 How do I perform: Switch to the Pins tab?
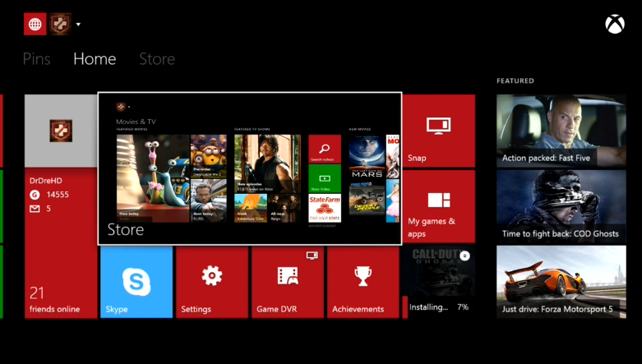(x=36, y=59)
